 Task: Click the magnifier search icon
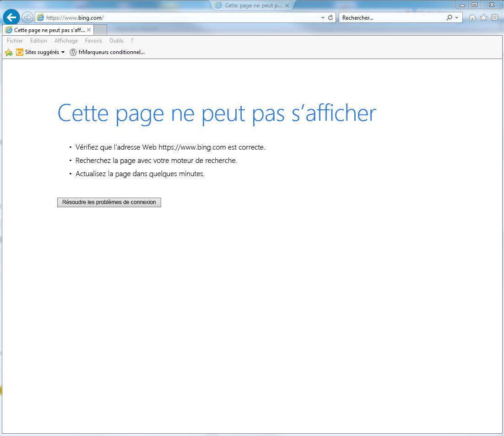[450, 17]
